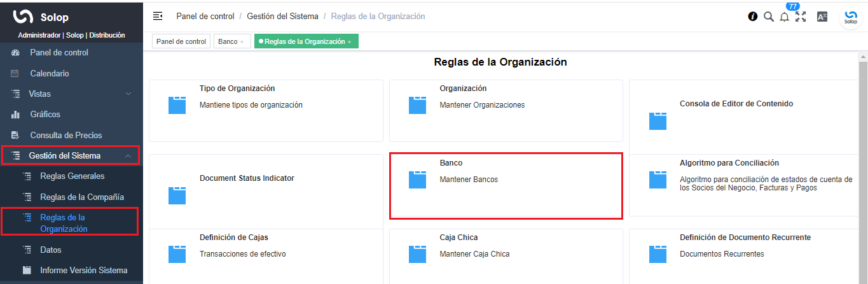Switch to the Panel de control tab
The width and height of the screenshot is (868, 284).
tap(181, 41)
